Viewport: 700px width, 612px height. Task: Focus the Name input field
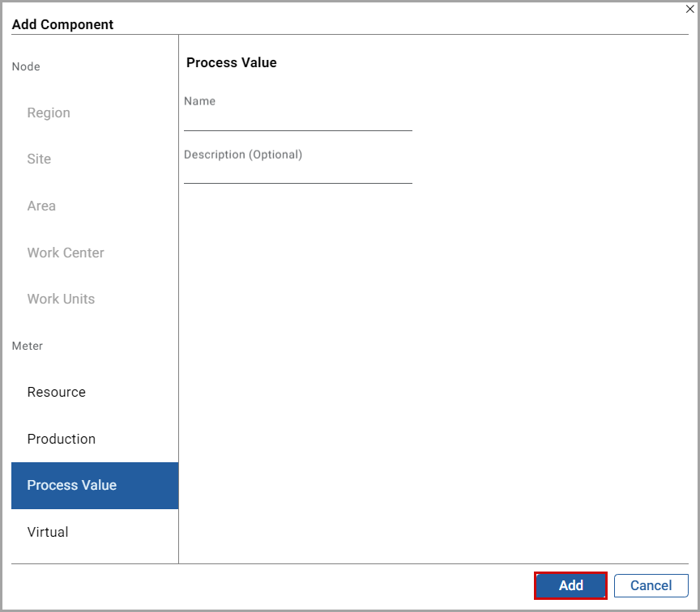point(297,121)
